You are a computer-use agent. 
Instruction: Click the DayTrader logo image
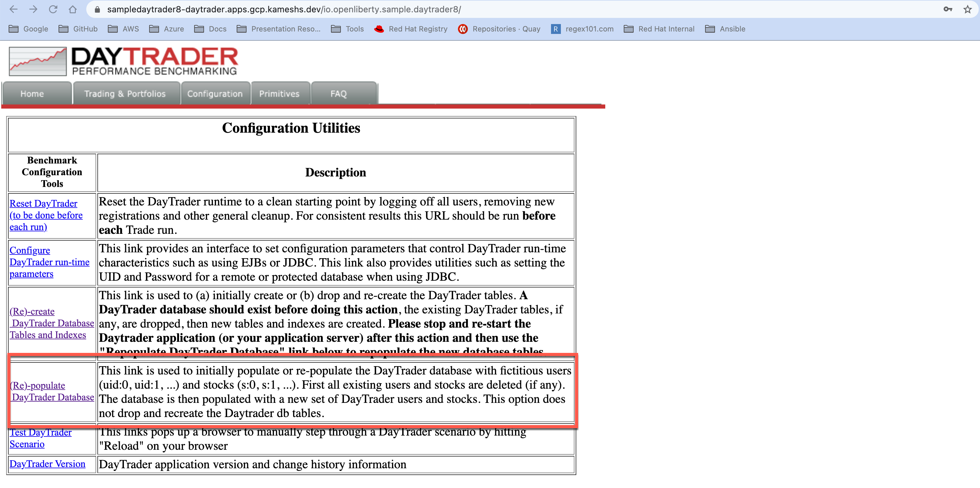coord(123,61)
